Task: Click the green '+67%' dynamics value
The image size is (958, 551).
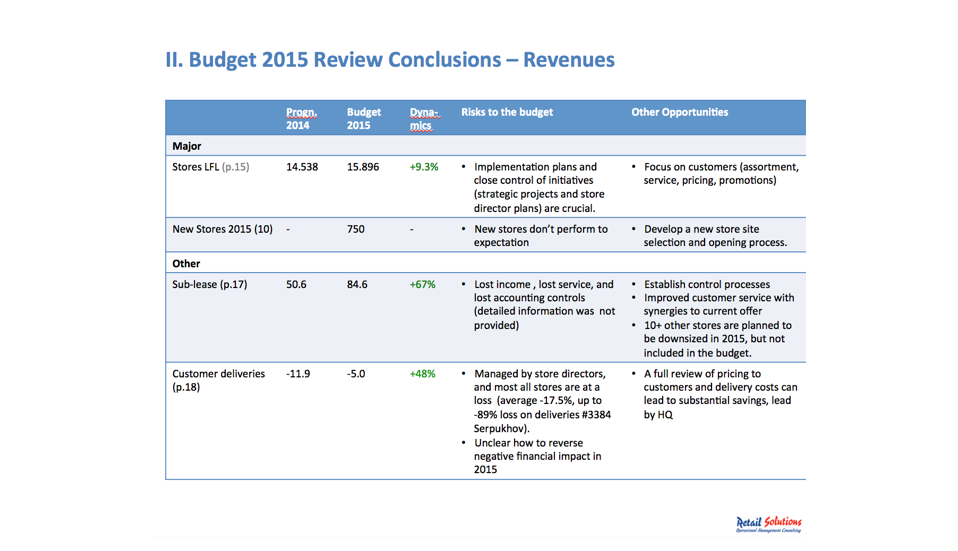Action: tap(422, 284)
